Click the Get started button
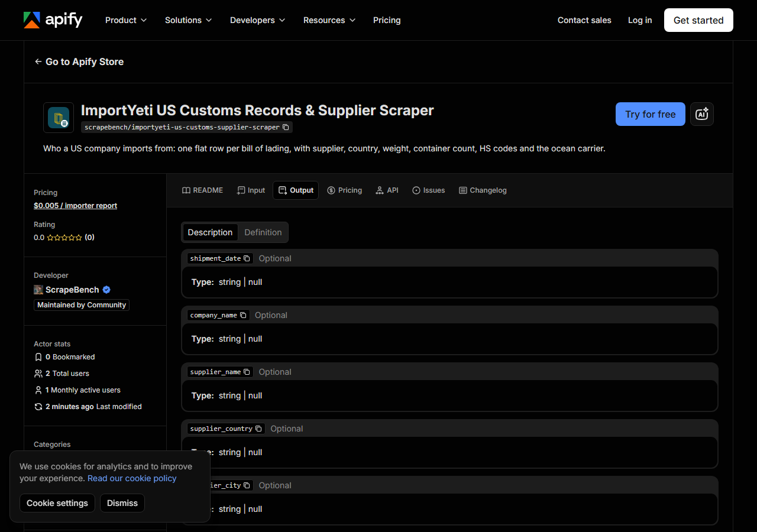Image resolution: width=757 pixels, height=532 pixels. 698,20
